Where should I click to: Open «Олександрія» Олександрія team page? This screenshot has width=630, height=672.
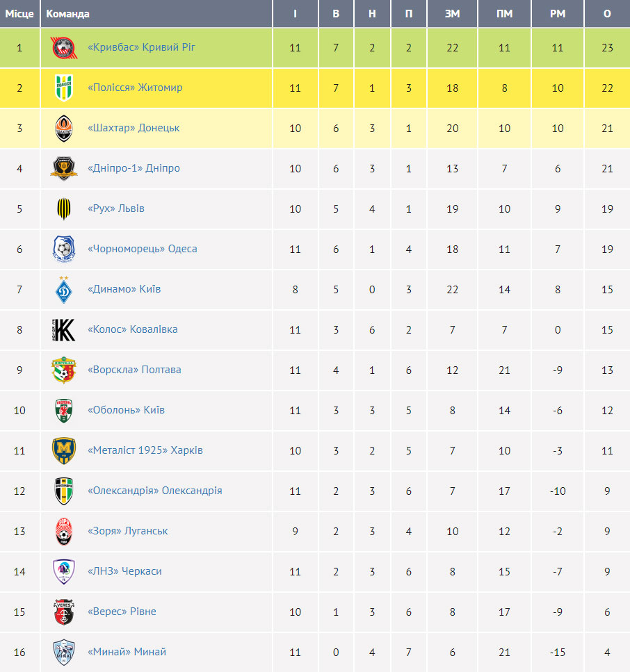point(155,491)
